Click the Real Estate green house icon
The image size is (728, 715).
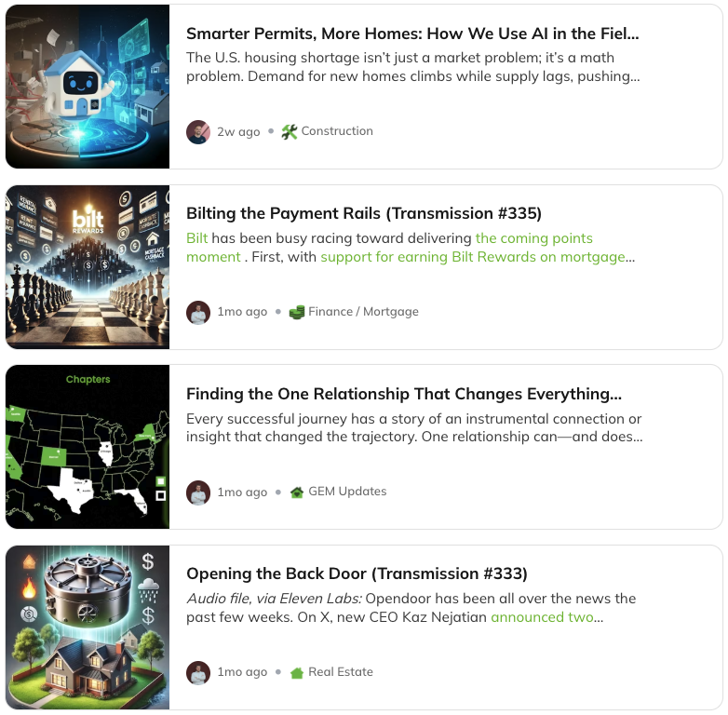tap(297, 672)
